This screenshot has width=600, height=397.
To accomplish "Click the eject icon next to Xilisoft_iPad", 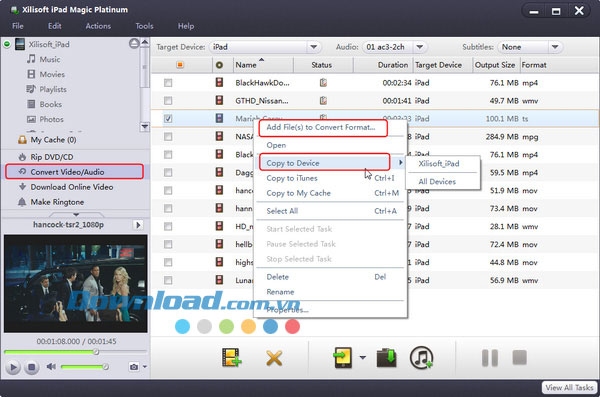I will pos(134,44).
